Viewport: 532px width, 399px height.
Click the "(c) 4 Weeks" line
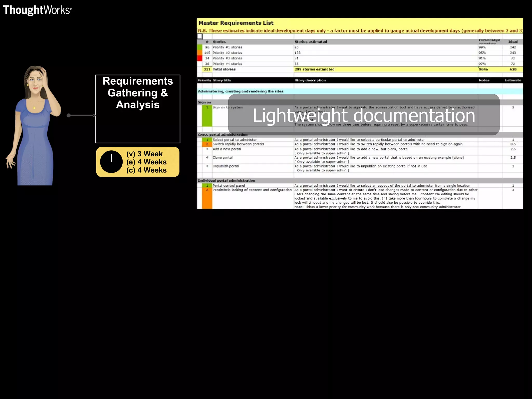coord(147,170)
